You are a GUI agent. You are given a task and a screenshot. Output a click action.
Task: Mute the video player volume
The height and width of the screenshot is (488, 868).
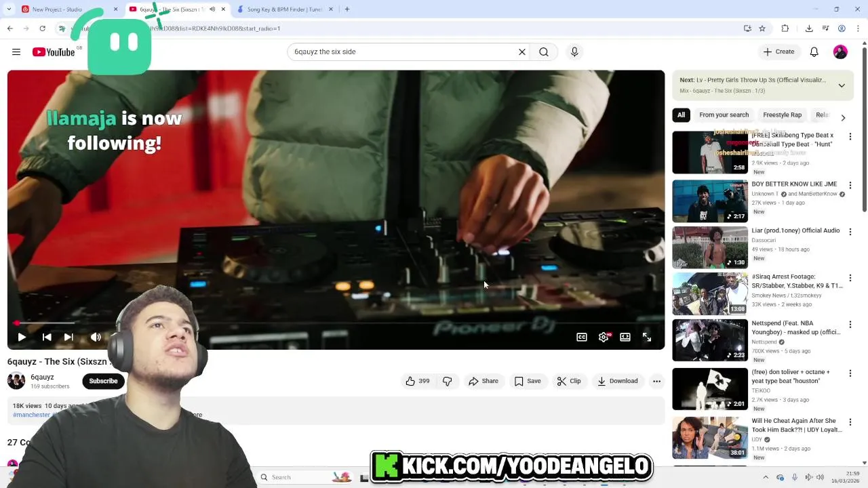tap(96, 337)
